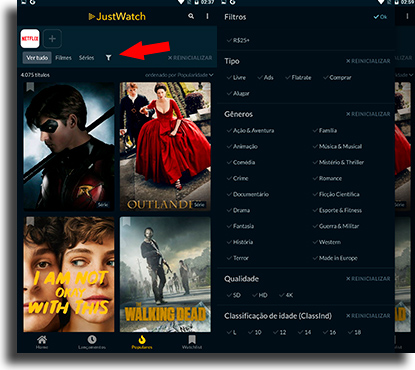Toggle the 10 age rating
Screen dimensions: 415x370
(255, 332)
